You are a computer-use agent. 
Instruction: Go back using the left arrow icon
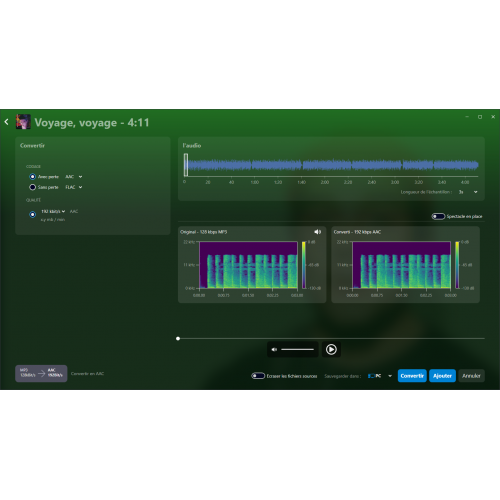tap(7, 122)
